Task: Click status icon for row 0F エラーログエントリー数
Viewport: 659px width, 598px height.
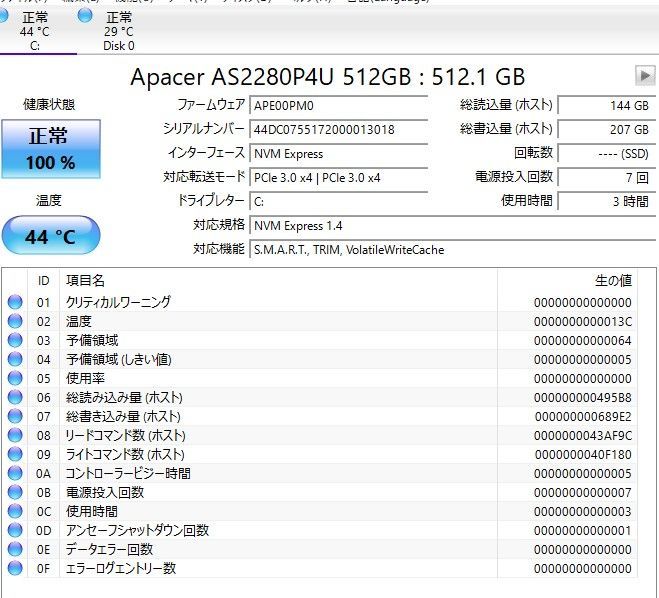Action: (x=15, y=568)
